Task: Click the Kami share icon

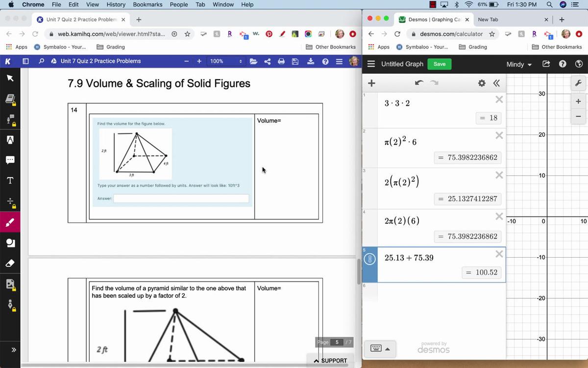Action: 268,61
